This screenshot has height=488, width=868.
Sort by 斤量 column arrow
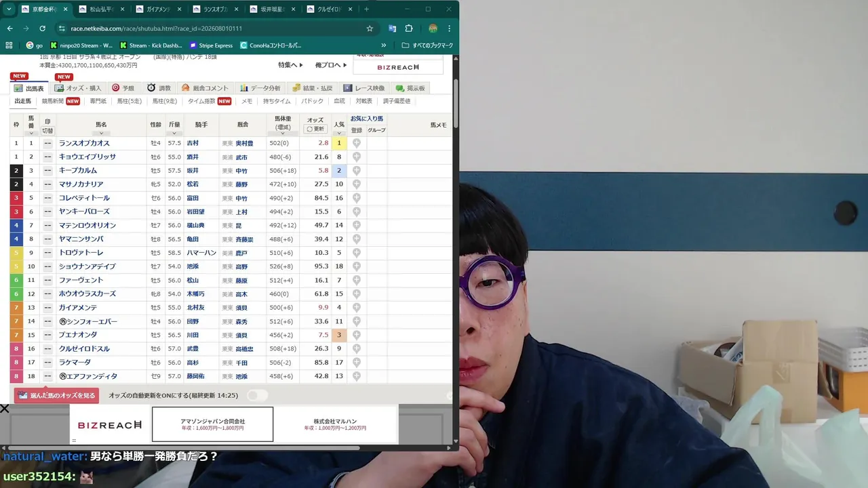tap(174, 133)
